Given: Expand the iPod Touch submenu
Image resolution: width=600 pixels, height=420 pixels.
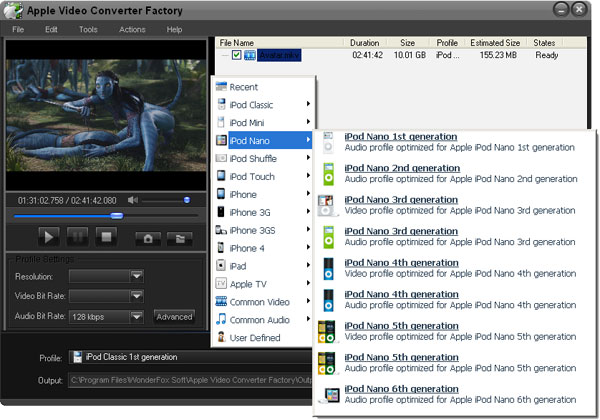Looking at the screenshot, I should tap(263, 176).
